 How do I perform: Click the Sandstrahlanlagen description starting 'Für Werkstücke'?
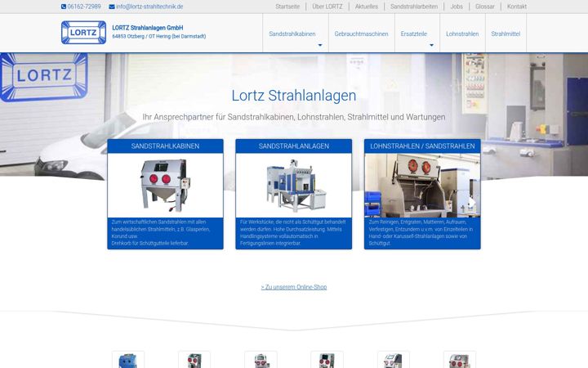[x=293, y=232]
